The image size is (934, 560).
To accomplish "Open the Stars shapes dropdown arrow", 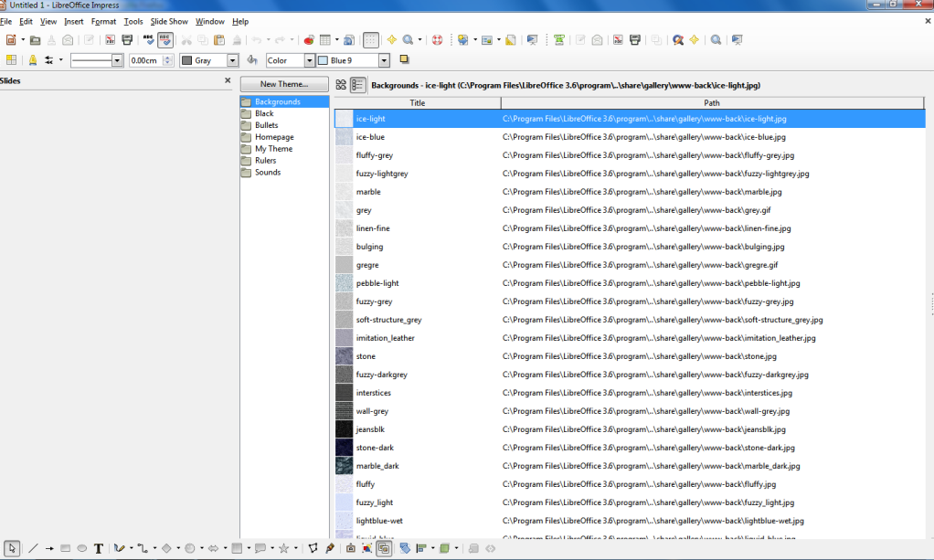I will tap(295, 548).
